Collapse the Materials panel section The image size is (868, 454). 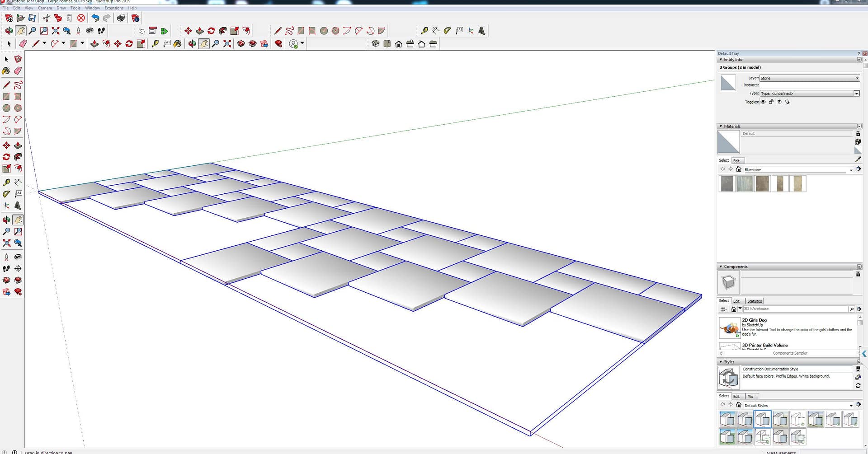point(721,126)
